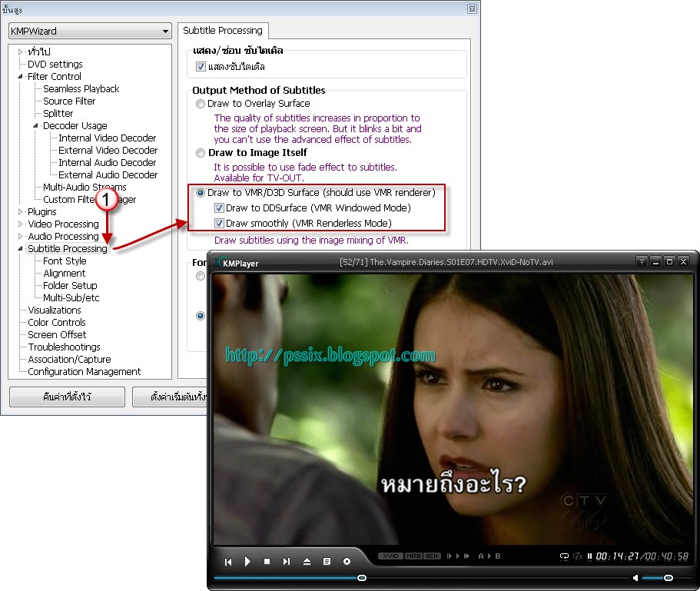Screen dimensions: 700x591
Task: Click the fast playback speed icon
Action: (466, 556)
